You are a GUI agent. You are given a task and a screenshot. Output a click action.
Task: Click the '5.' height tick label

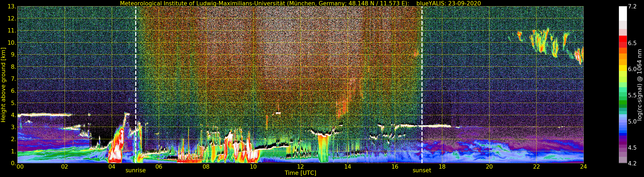[13, 103]
